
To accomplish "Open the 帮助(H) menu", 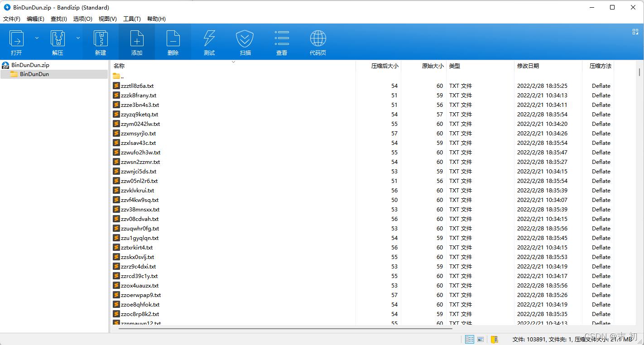I will [156, 19].
